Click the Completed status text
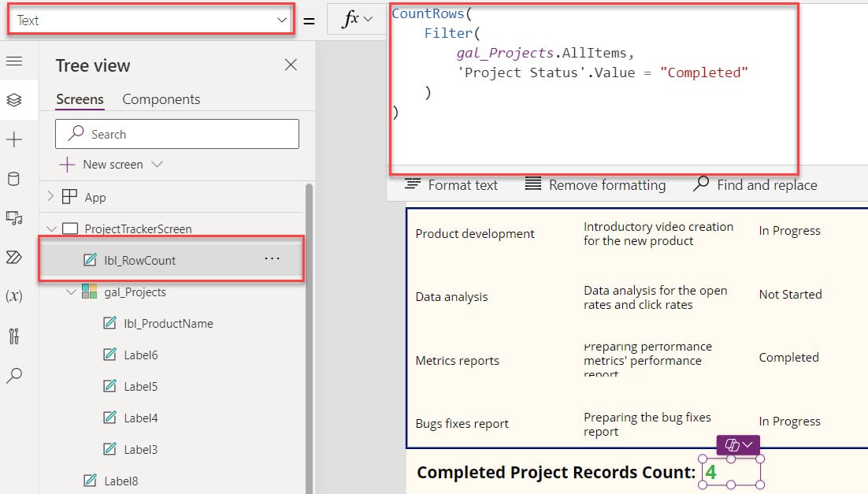 (788, 357)
